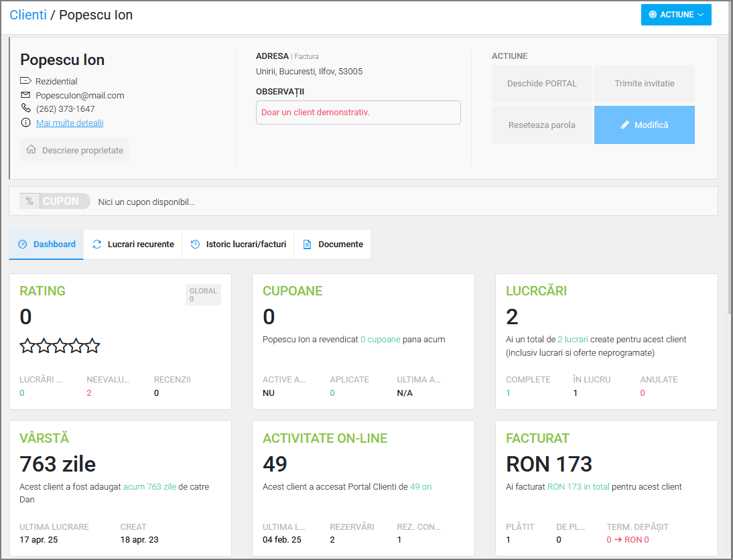Click the Modifică edit button

click(644, 125)
